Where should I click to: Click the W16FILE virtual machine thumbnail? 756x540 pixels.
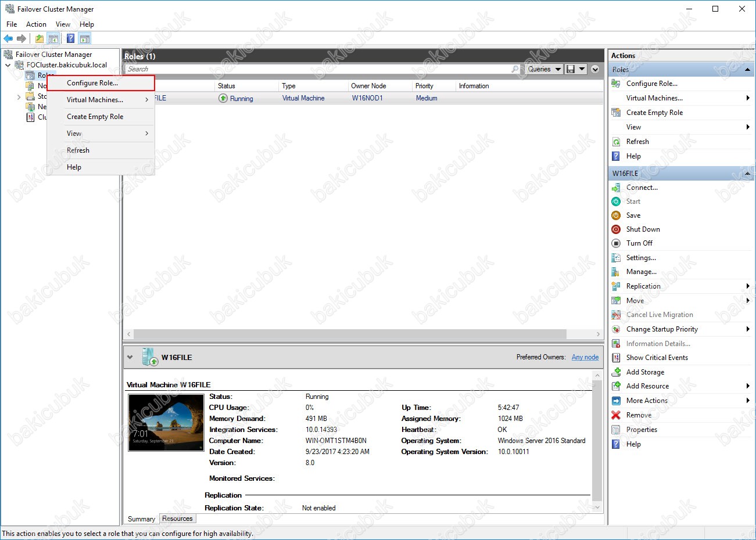(x=166, y=422)
